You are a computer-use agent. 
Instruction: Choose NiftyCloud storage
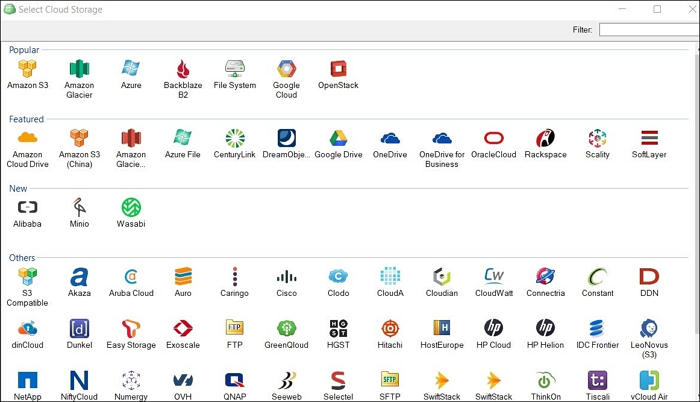(79, 385)
